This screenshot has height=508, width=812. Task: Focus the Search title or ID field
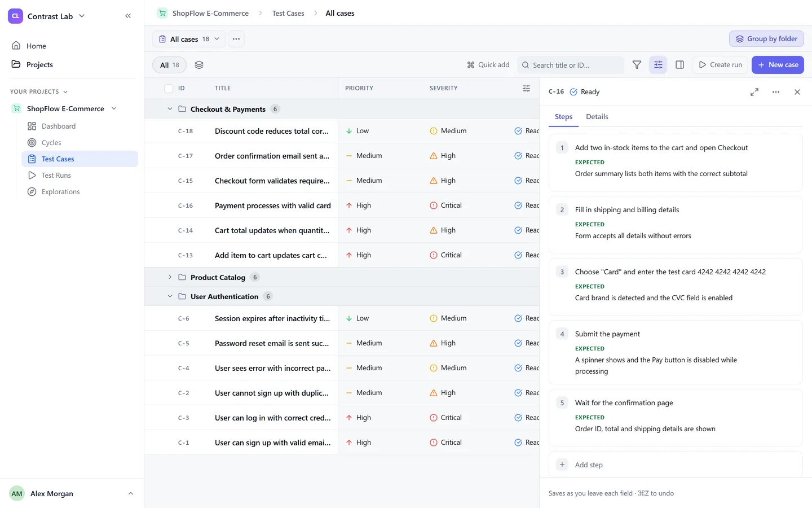pos(571,65)
